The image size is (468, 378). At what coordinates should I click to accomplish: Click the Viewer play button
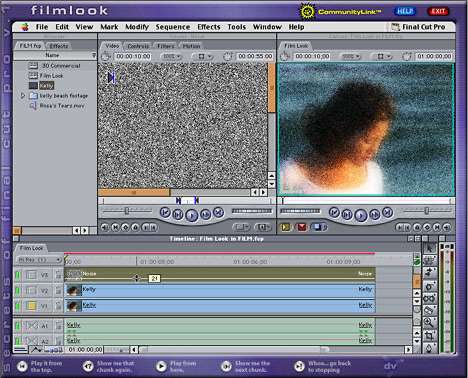tap(191, 215)
